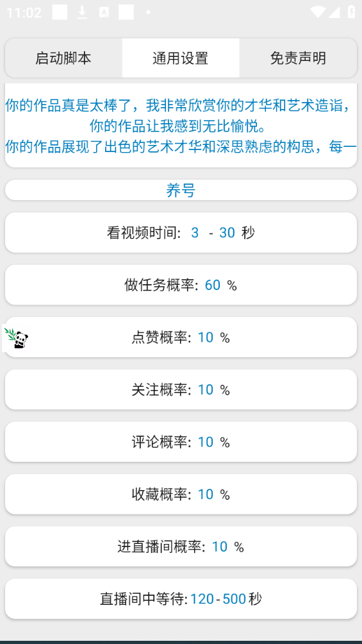Edit live room minimum wait value 120
362x644 pixels.
[x=202, y=599]
